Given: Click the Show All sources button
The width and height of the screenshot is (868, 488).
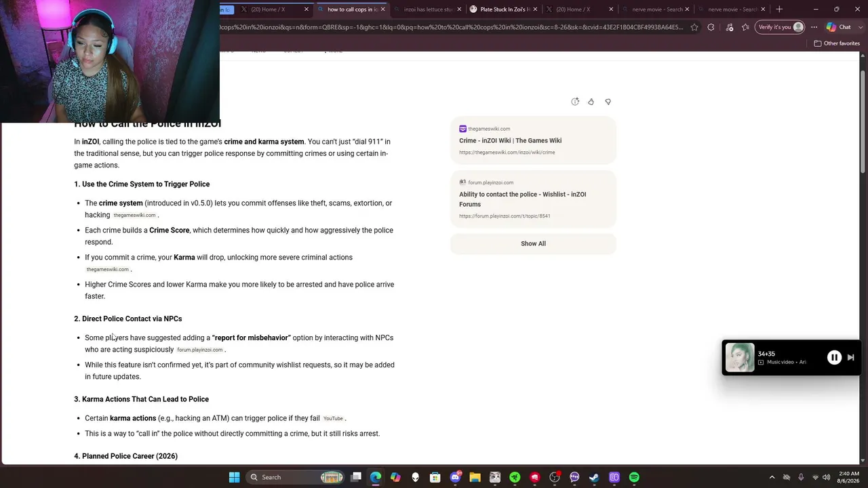Looking at the screenshot, I should click(x=533, y=243).
